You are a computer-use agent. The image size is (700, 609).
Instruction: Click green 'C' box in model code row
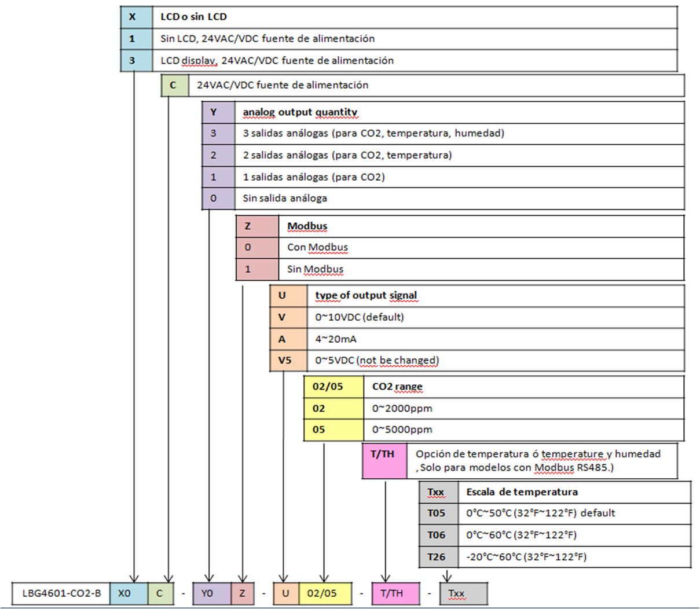160,593
